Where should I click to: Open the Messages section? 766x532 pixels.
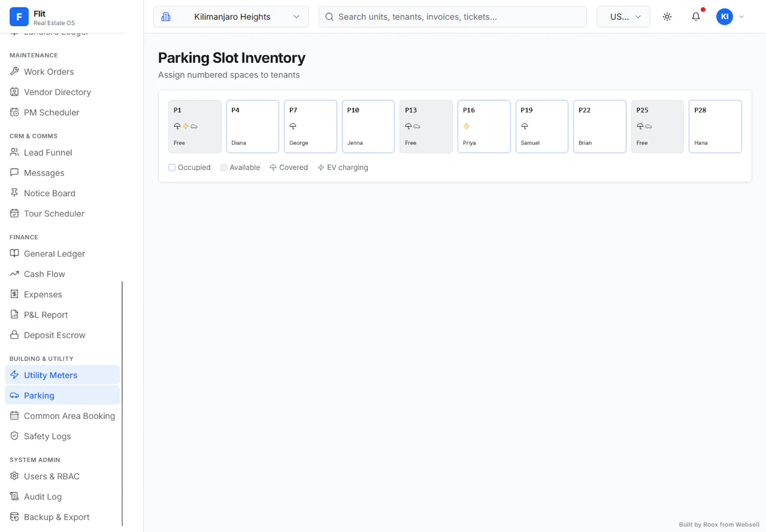point(62,173)
